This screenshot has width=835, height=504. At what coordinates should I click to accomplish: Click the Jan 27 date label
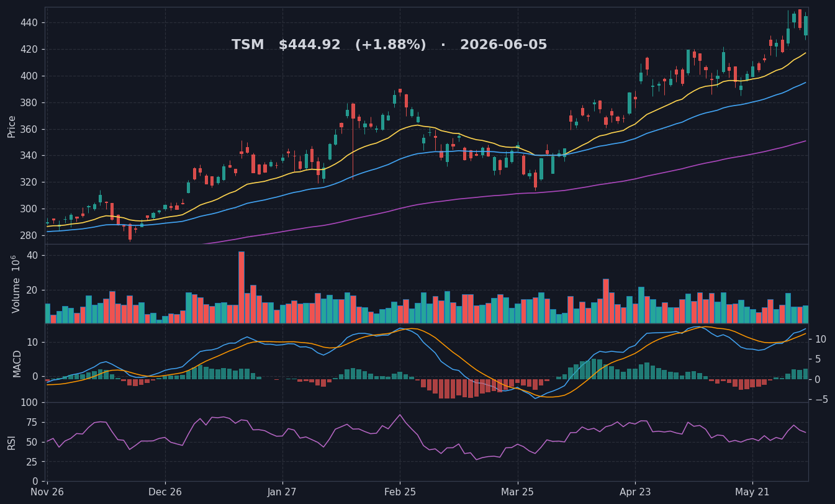click(x=282, y=492)
